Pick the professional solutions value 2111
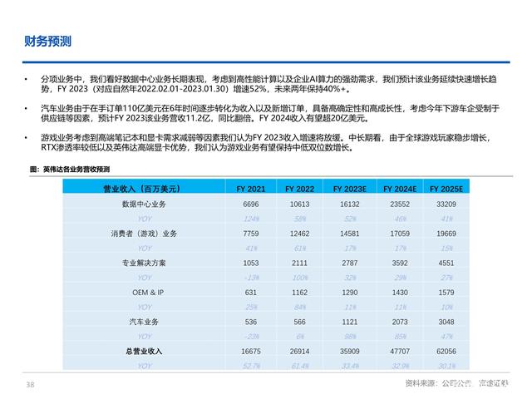Image resolution: width=532 pixels, height=399 pixels. [299, 264]
